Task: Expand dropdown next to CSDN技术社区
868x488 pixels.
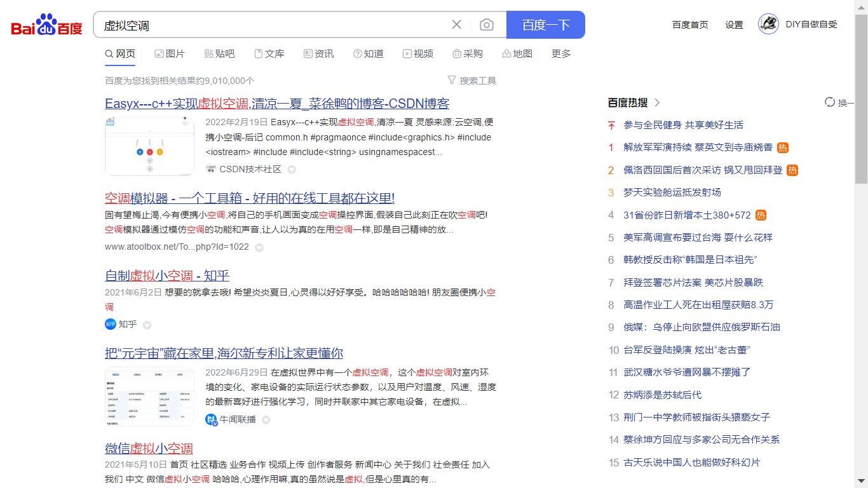Action: [x=292, y=170]
